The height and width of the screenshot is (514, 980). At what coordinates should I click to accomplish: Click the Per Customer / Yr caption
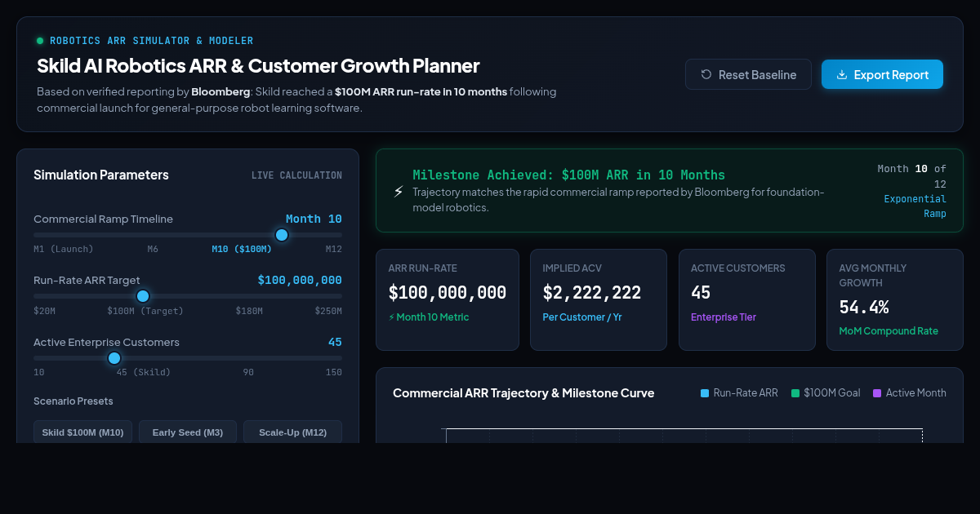[582, 317]
